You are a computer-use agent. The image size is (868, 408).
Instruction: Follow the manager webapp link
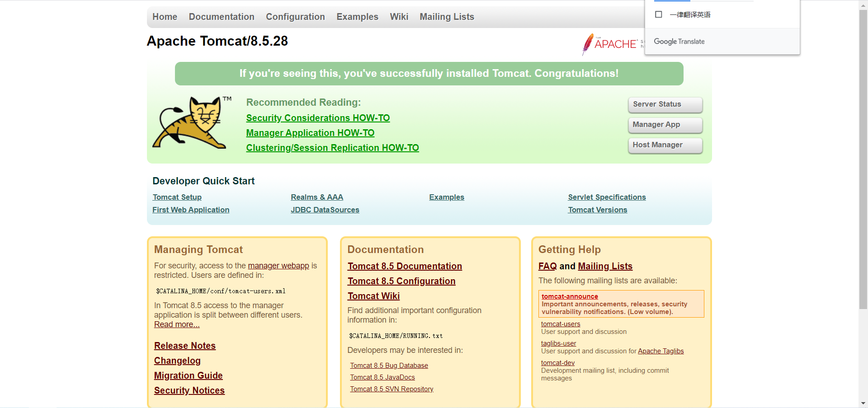278,266
